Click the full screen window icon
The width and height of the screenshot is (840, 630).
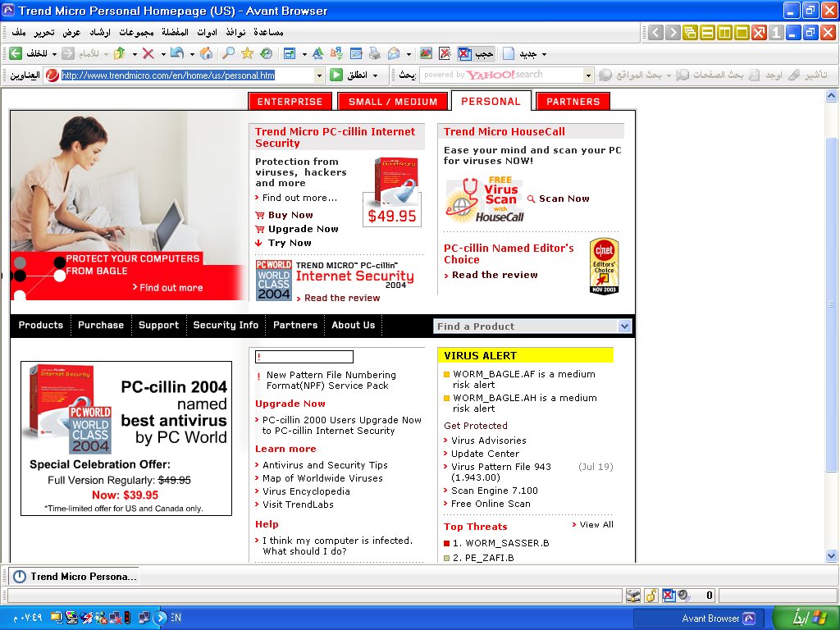pos(290,53)
